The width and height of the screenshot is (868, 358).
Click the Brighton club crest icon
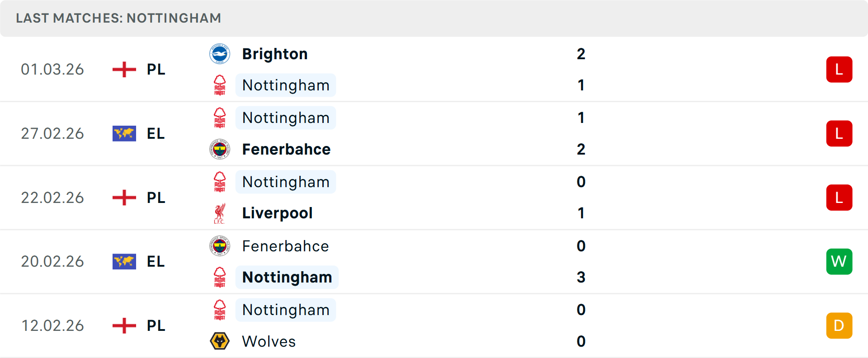click(220, 54)
